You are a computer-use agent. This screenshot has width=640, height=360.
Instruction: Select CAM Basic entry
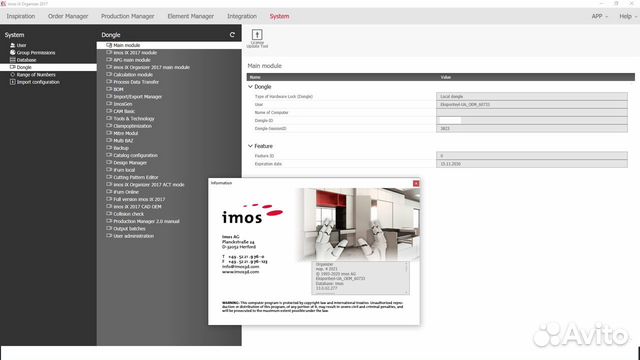124,111
